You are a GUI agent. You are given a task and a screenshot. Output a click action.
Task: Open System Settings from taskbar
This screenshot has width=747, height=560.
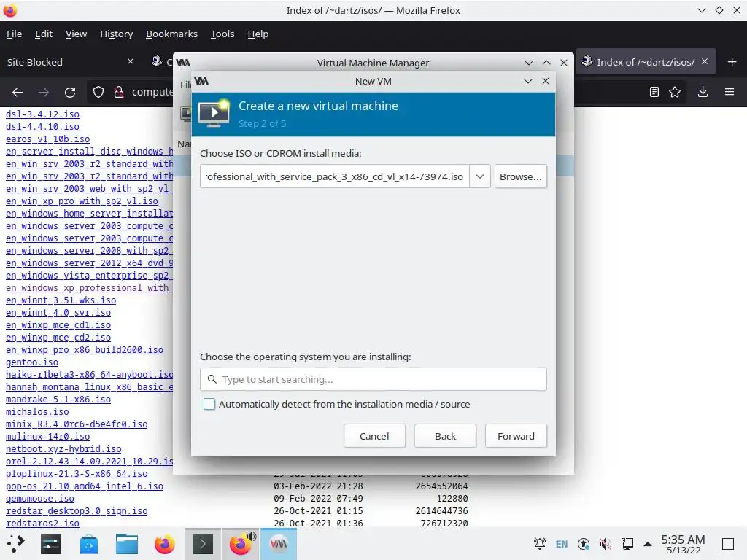51,544
